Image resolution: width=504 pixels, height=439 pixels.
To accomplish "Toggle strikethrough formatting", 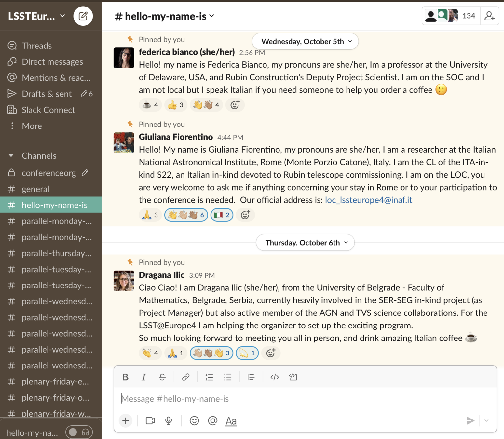I will click(x=162, y=377).
